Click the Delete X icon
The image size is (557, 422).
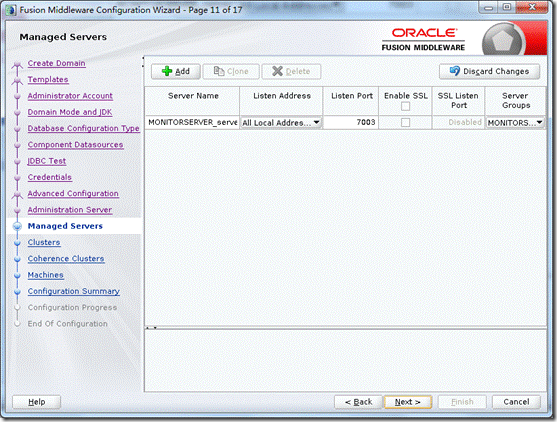(277, 71)
